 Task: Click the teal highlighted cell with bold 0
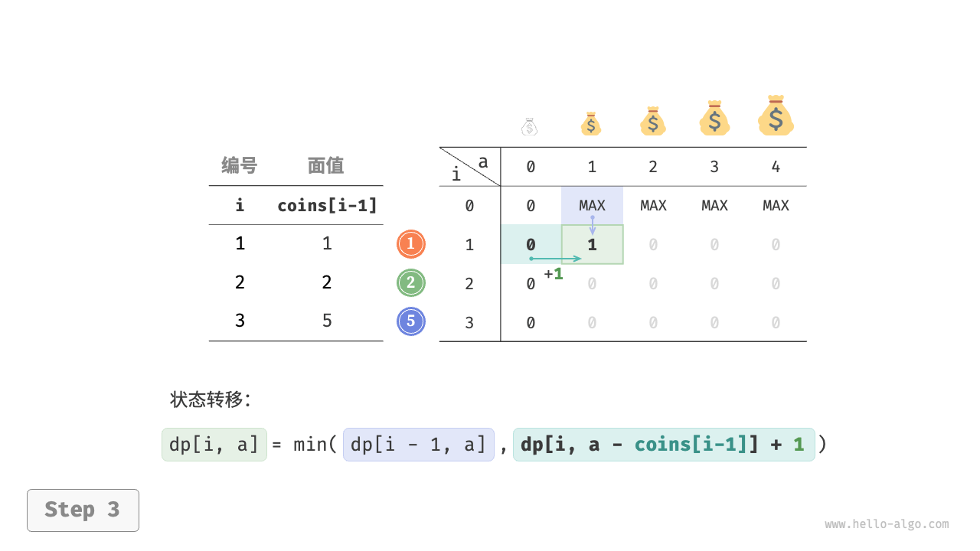(x=531, y=245)
